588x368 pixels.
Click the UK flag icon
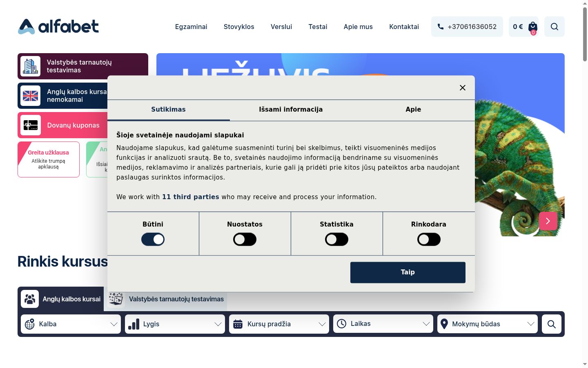(x=31, y=96)
